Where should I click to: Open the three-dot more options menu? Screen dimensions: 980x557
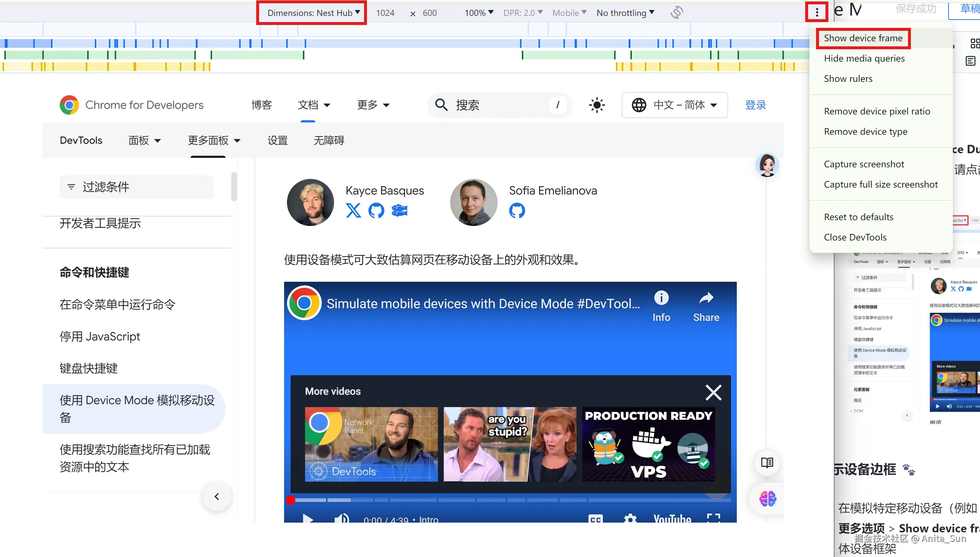(817, 13)
